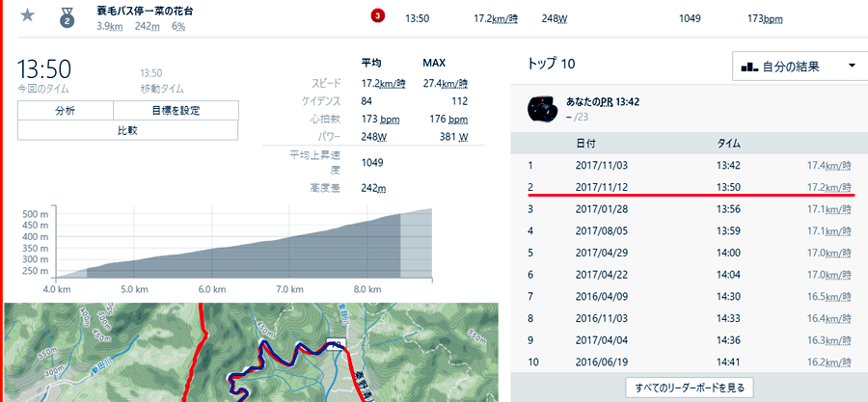The image size is (868, 402).
Task: Click the トップ 10 heading
Action: tap(552, 65)
